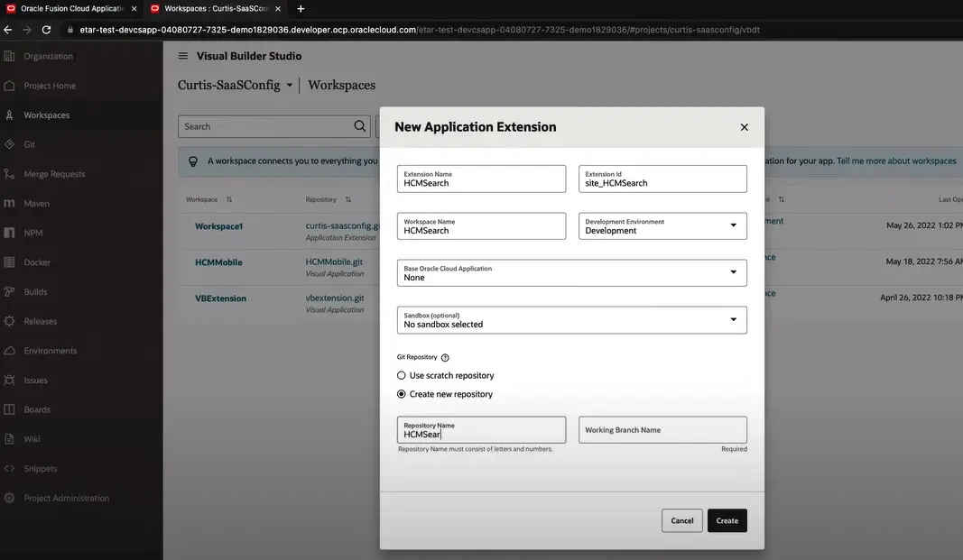Click the Builds sidebar icon

click(9, 291)
